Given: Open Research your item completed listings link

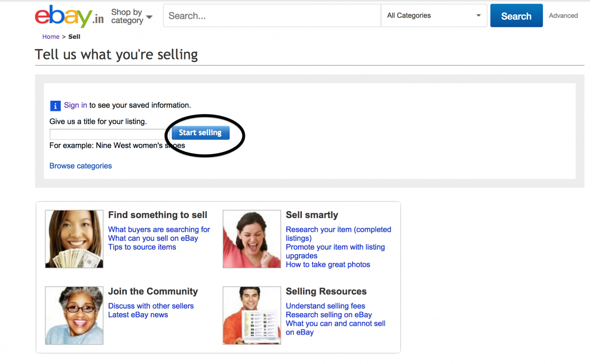Looking at the screenshot, I should point(338,234).
